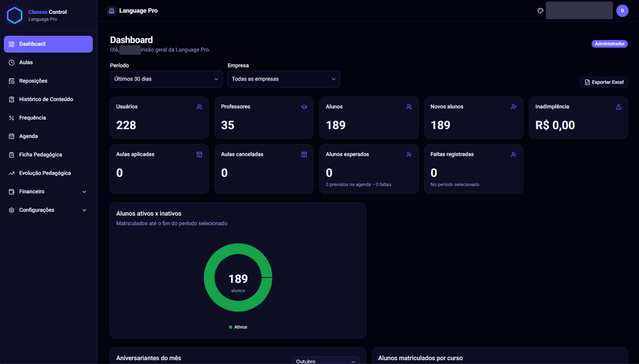Click the Professores graduation cap icon

(304, 107)
